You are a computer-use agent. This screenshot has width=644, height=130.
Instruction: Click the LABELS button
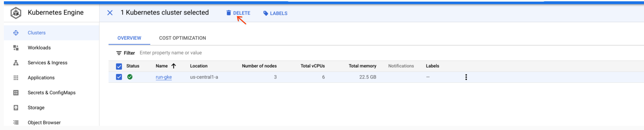pyautogui.click(x=275, y=13)
